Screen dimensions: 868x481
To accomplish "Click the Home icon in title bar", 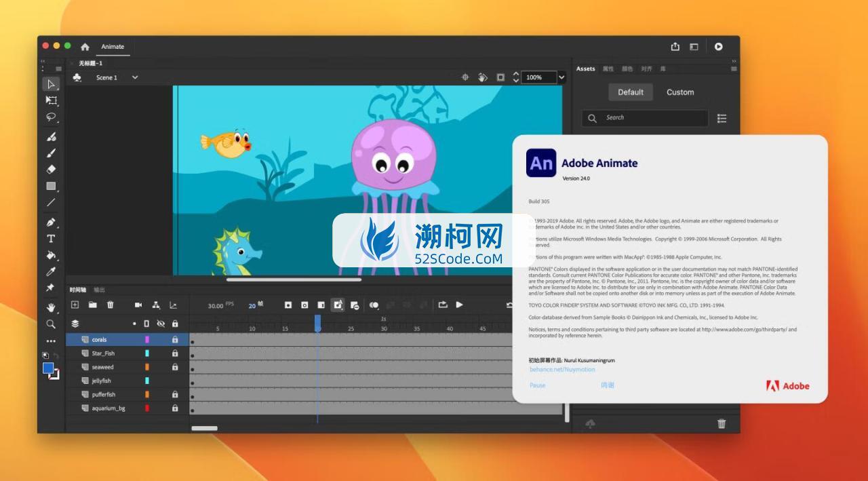I will click(85, 47).
